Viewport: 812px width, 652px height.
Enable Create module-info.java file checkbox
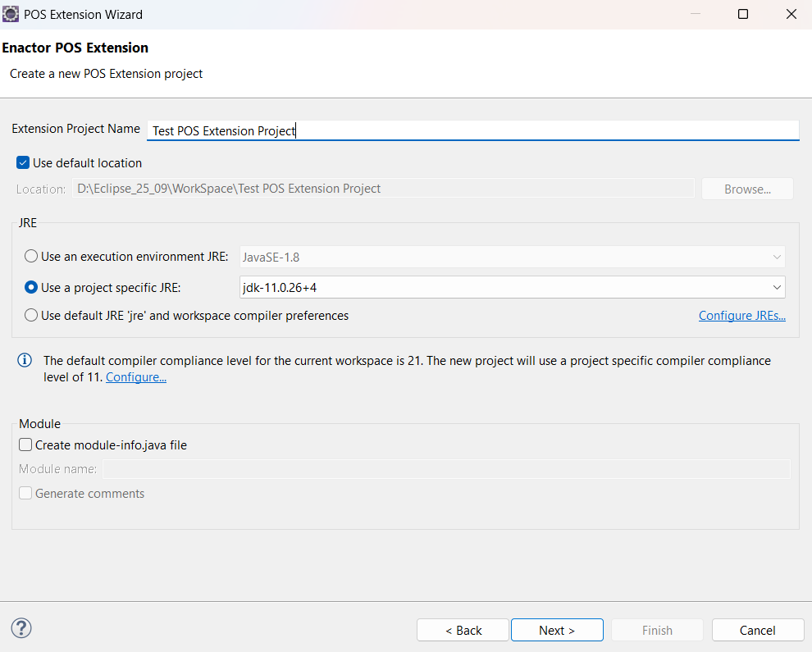[26, 445]
